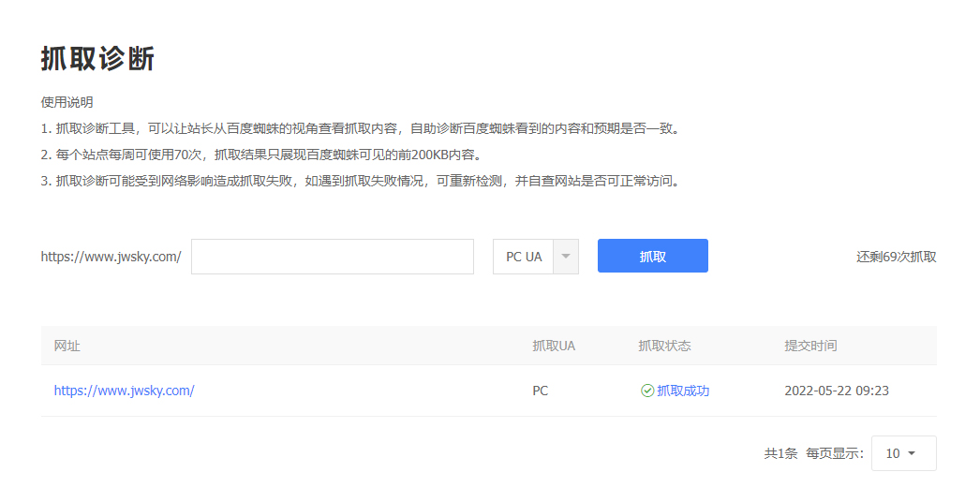Click the URL prefix label beside the input
This screenshot has height=487, width=980.
111,257
